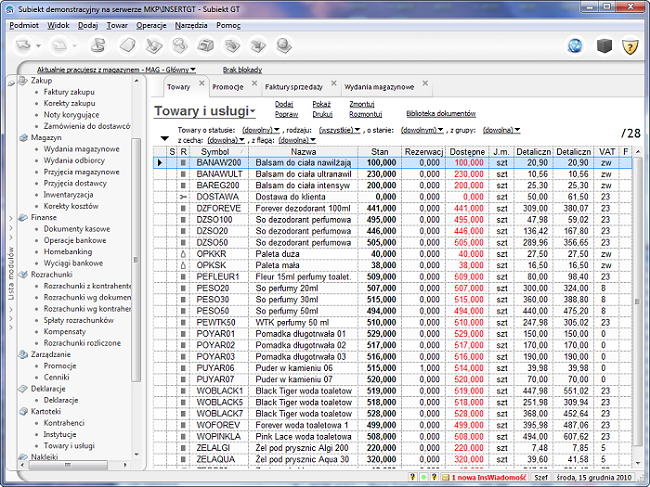650x487 pixels.
Task: Expand the Towary i usługi heading dropdown
Action: tap(254, 112)
